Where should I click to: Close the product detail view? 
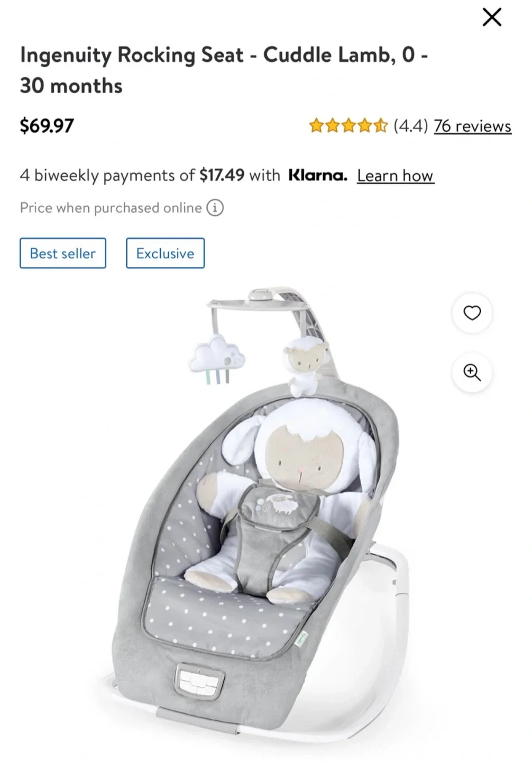(x=492, y=17)
